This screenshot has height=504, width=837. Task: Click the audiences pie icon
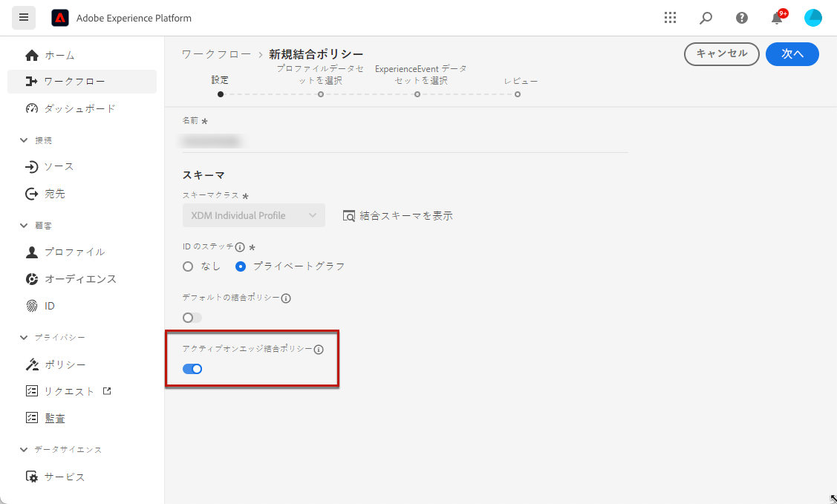[x=32, y=279]
